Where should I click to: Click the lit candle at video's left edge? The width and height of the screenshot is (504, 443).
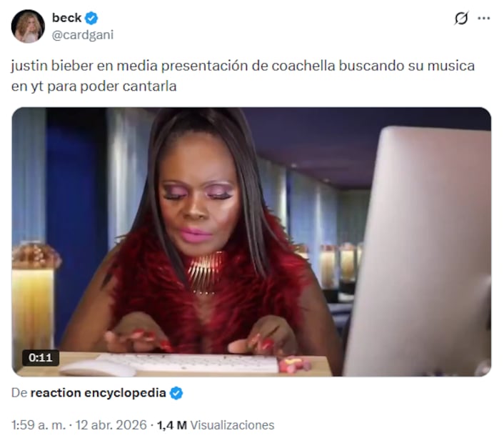[x=33, y=302]
